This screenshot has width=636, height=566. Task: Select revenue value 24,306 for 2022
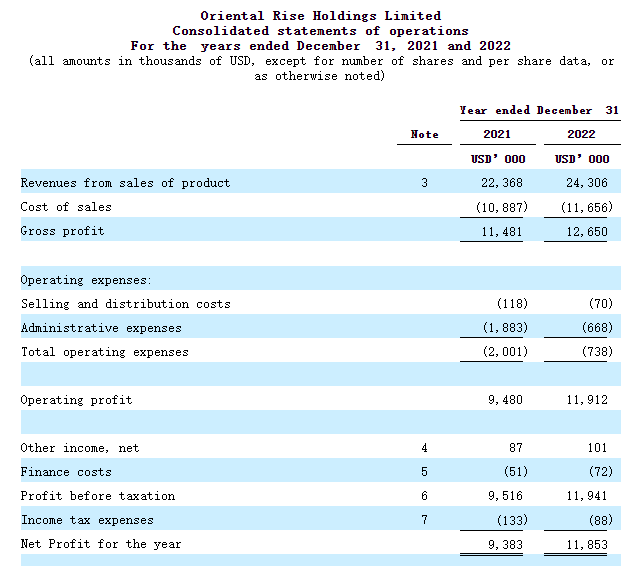587,183
